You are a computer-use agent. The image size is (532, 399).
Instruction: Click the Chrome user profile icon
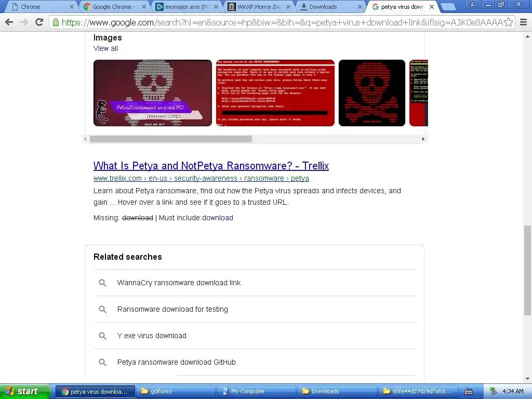click(472, 4)
